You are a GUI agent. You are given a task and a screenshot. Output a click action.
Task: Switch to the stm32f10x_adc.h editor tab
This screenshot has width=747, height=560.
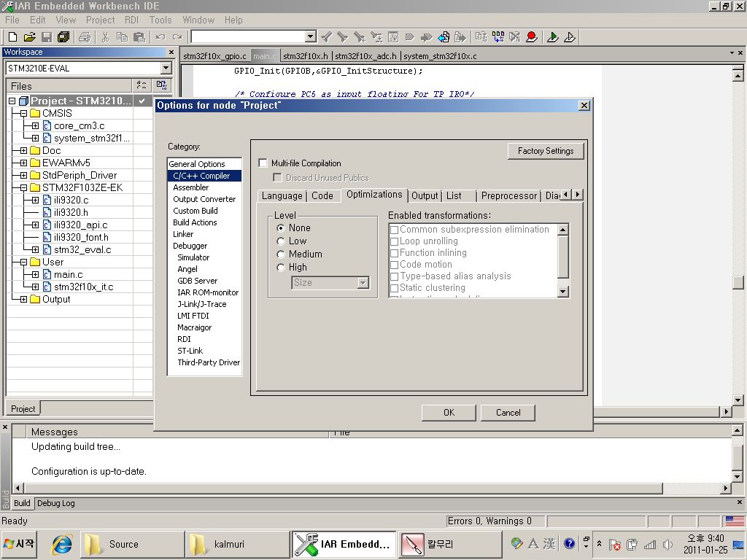(x=365, y=56)
